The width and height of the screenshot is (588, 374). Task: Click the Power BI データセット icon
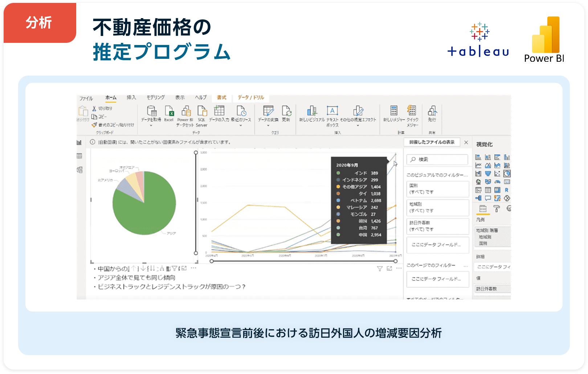pyautogui.click(x=186, y=110)
